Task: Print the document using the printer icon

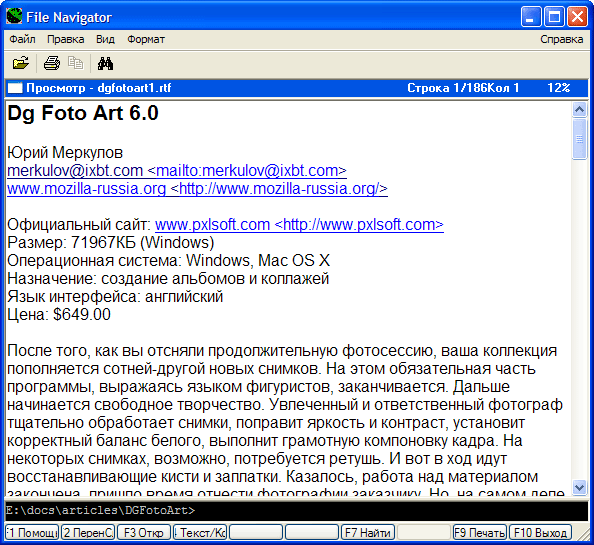Action: click(52, 63)
